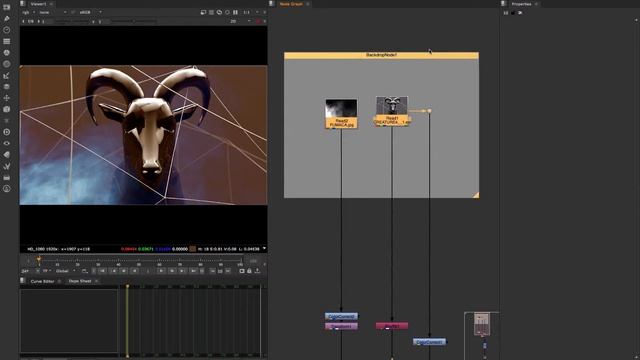This screenshot has height=360, width=640.
Task: Select the Read1 creature node thumbnail
Action: [x=392, y=106]
